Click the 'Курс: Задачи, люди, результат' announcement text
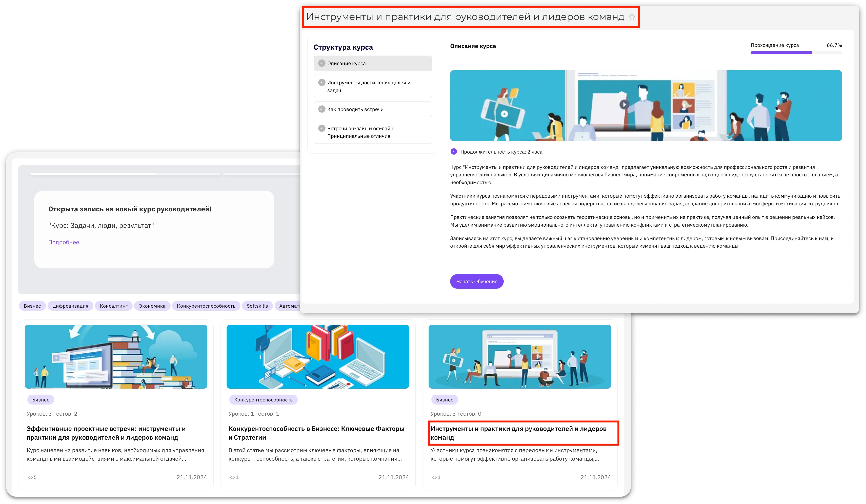Screen dimensions: 866x504 (102, 225)
